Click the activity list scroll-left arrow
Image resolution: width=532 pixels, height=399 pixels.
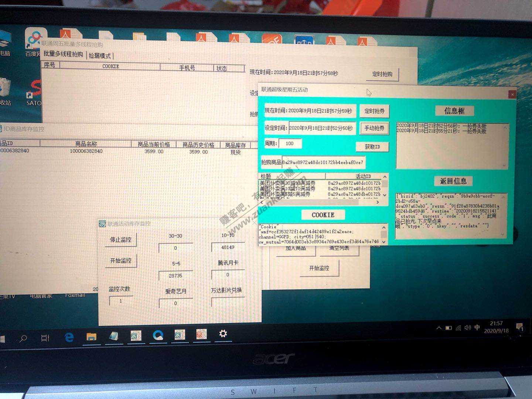[x=262, y=202]
